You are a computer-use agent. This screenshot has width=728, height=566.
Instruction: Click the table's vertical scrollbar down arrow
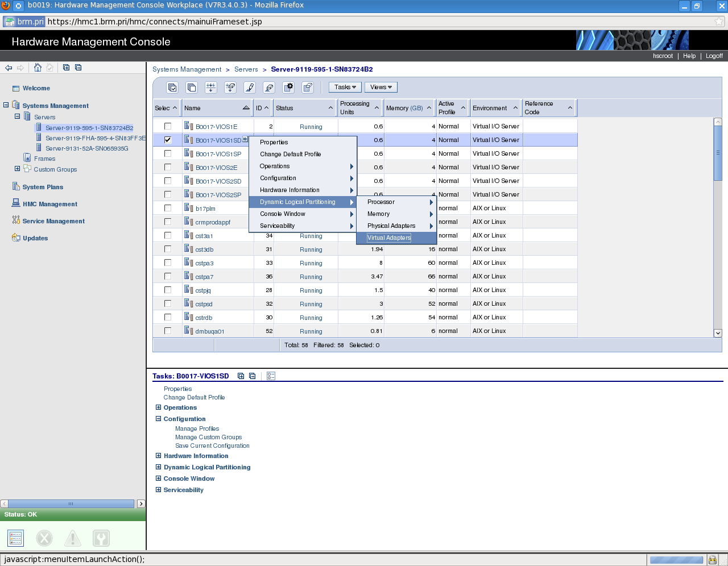(718, 333)
